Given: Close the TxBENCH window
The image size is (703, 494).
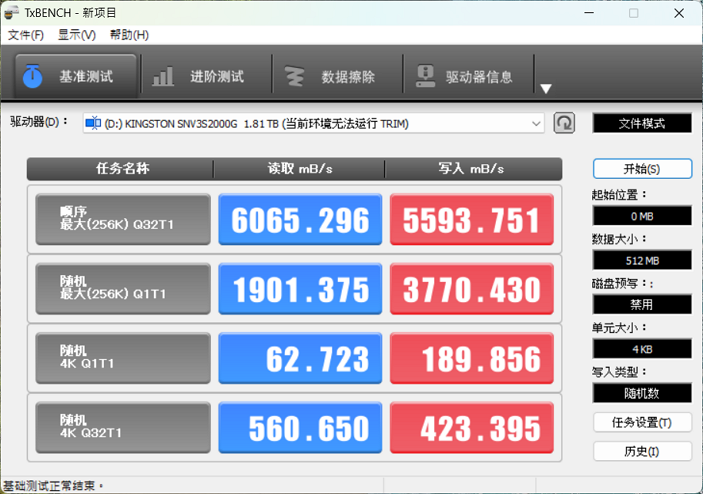Looking at the screenshot, I should tap(679, 13).
